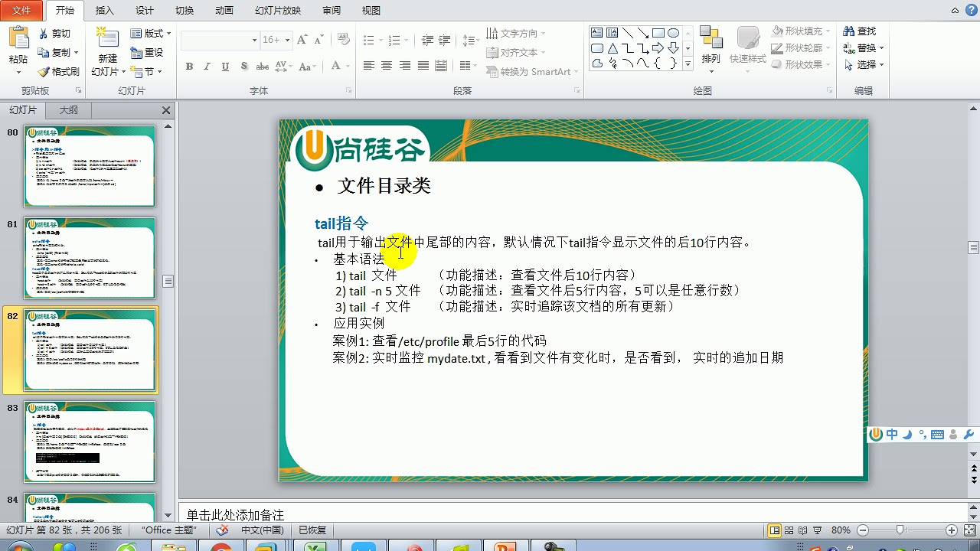Open the paragraph dialog launcher

[x=577, y=90]
